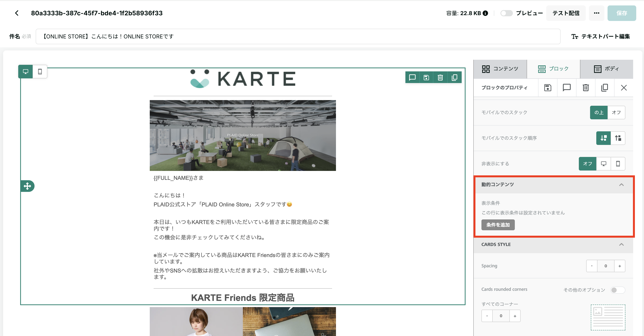The width and height of the screenshot is (644, 336).
Task: Collapse the CARDS STYLE section
Action: click(621, 244)
